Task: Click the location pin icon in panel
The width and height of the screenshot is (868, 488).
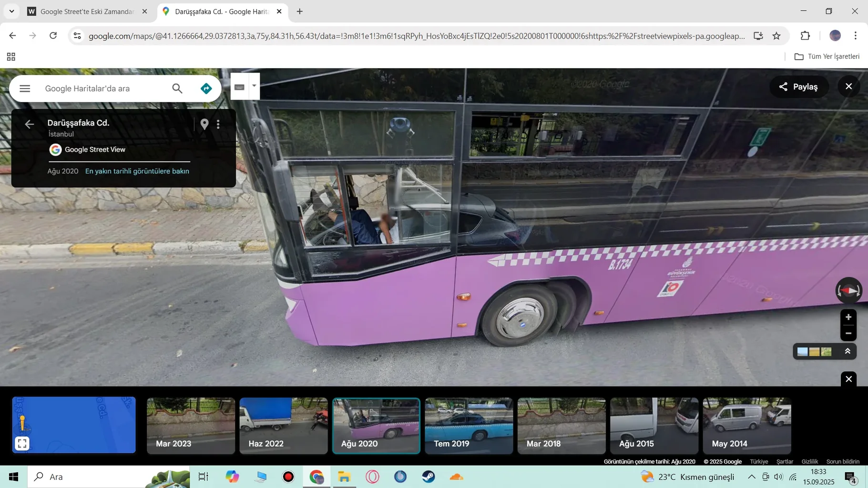Action: tap(204, 124)
